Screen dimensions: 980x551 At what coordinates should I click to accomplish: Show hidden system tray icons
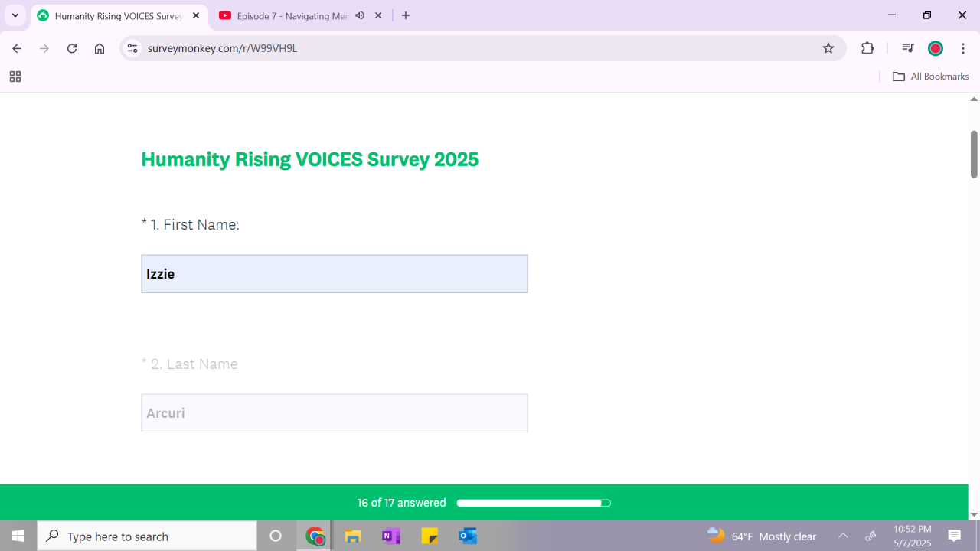(x=843, y=536)
